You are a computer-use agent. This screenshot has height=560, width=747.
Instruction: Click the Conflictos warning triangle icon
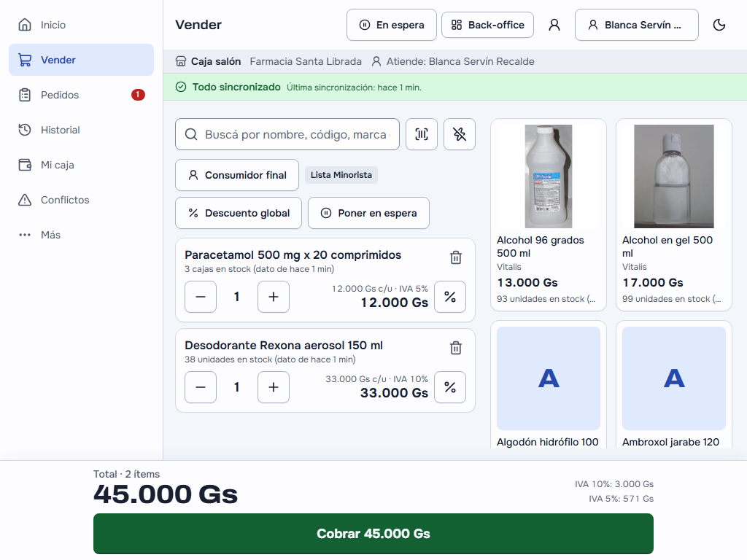point(25,200)
